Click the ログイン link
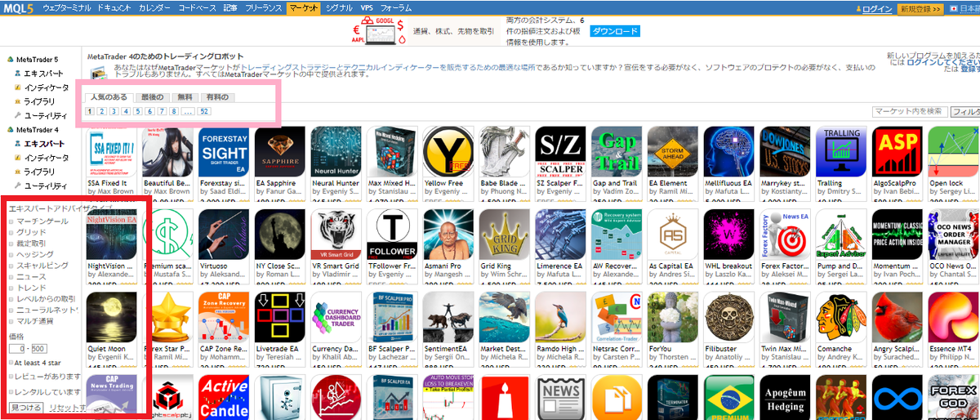The image size is (980, 420). (876, 8)
